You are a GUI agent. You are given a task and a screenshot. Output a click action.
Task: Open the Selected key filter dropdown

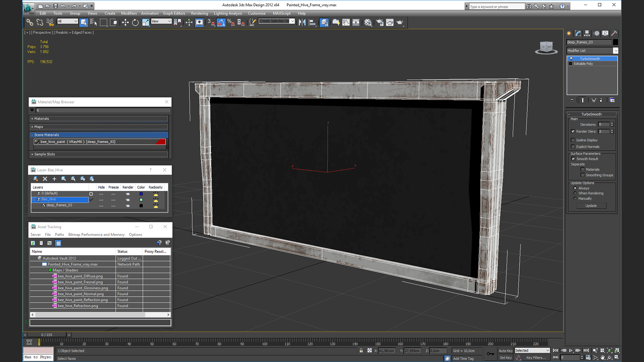[x=532, y=350]
